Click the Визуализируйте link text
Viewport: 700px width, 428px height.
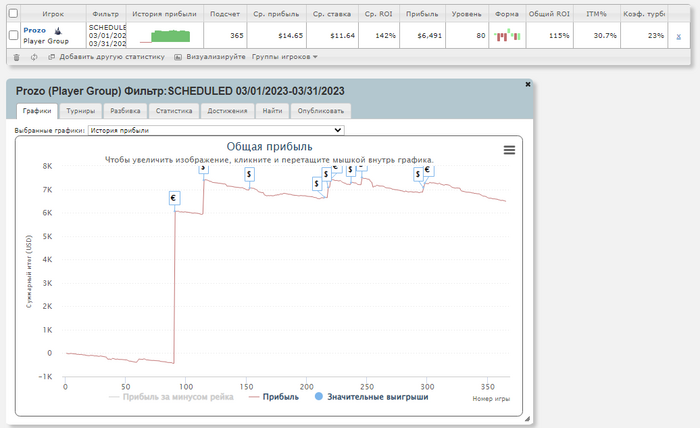(x=216, y=57)
